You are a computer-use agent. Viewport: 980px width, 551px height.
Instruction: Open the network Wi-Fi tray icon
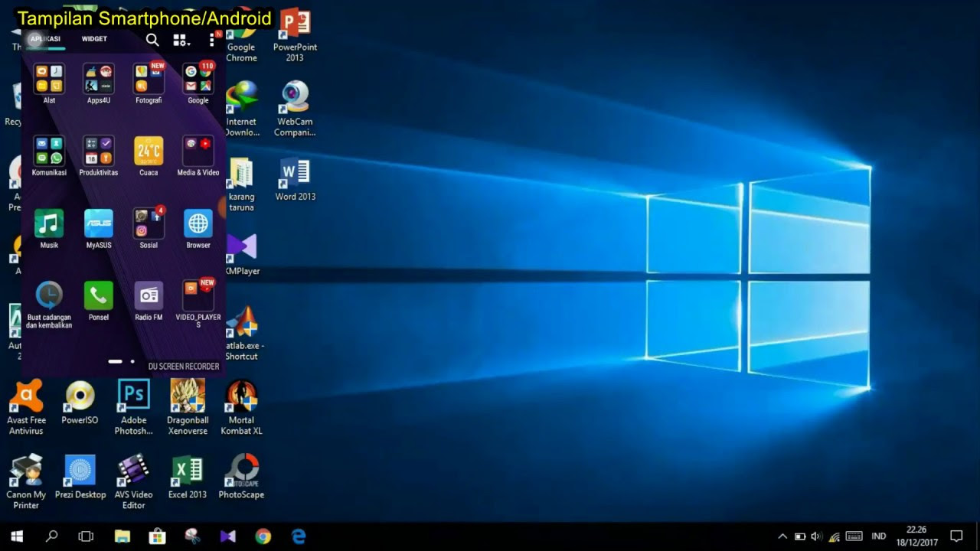coord(835,536)
